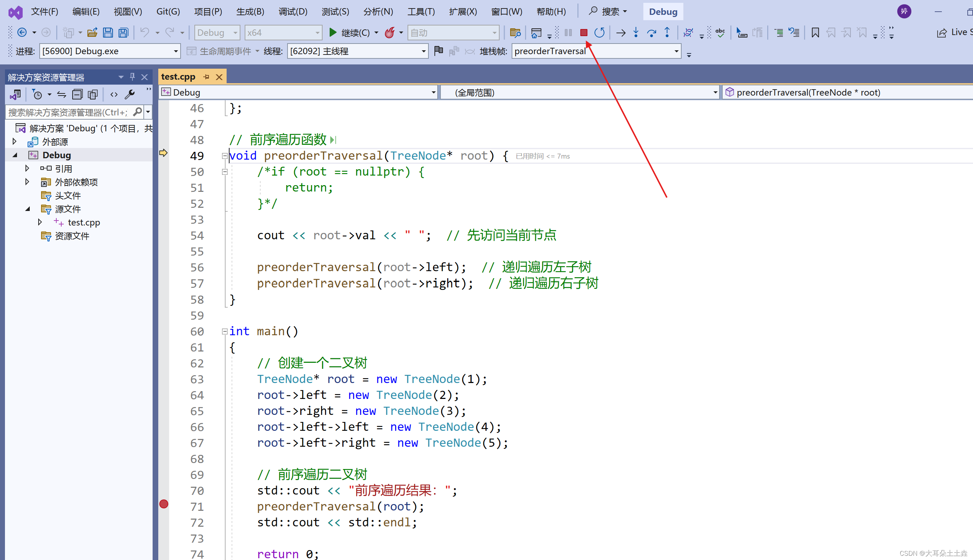
Task: Click the Toggle Bookmark icon
Action: (x=815, y=33)
